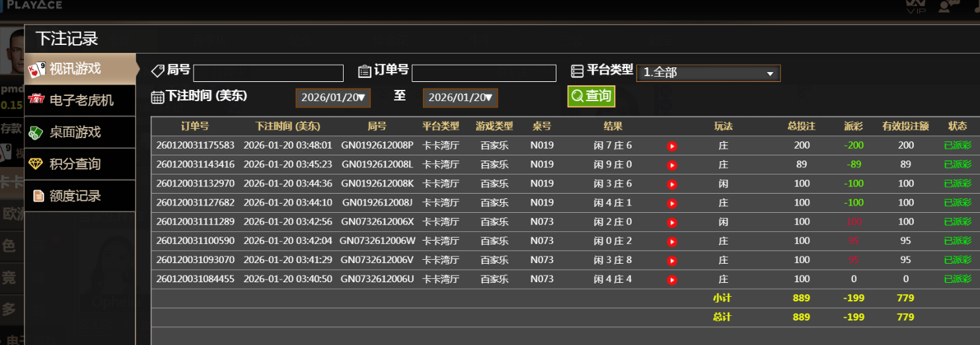Open the 额度记录 sidebar tab
This screenshot has width=980, height=345.
pyautogui.click(x=80, y=196)
